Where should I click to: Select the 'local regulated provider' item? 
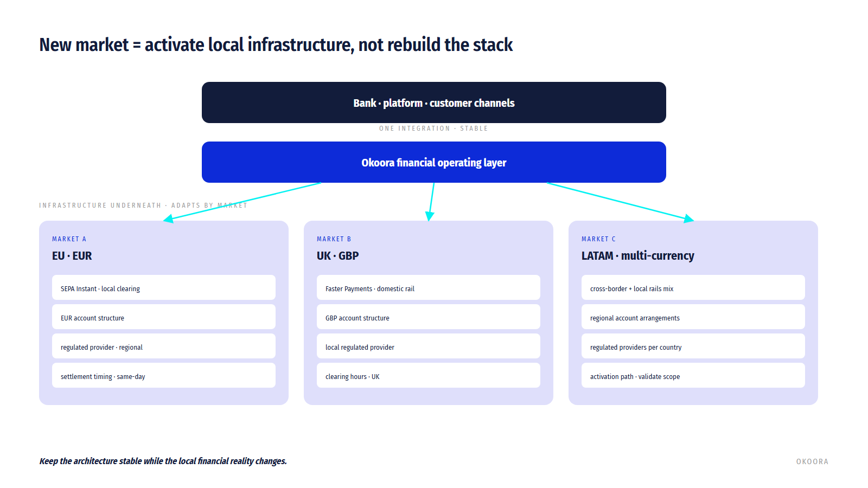(x=429, y=346)
